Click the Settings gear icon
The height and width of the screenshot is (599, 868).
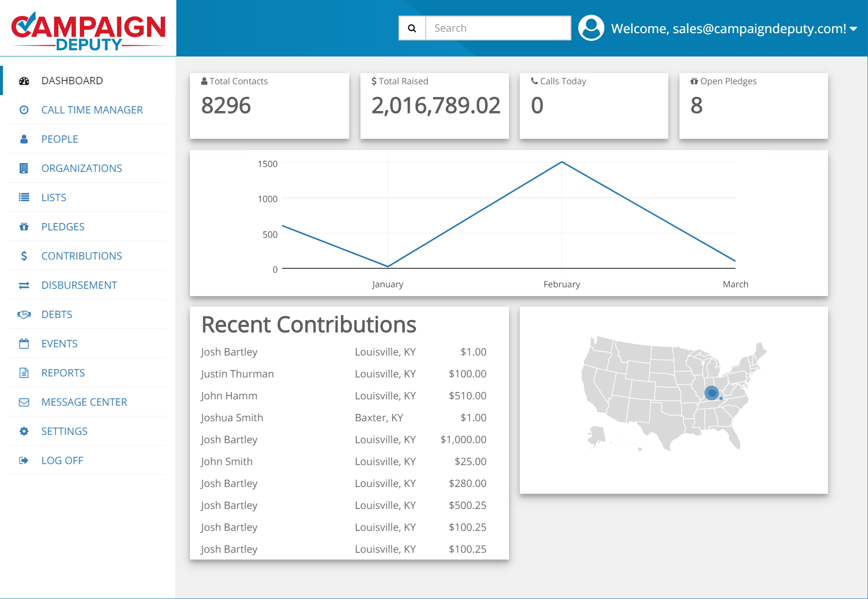tap(24, 431)
